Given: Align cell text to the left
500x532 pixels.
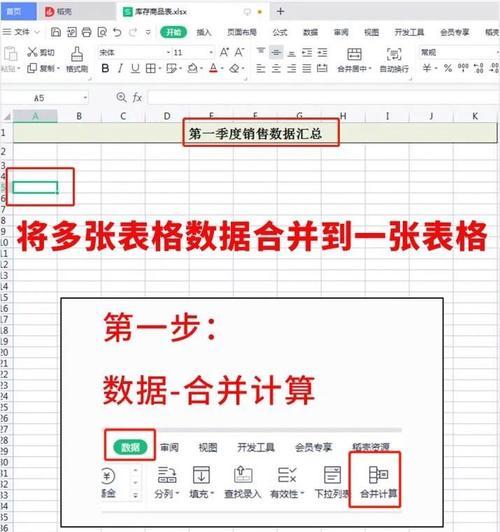Looking at the screenshot, I should 261,69.
